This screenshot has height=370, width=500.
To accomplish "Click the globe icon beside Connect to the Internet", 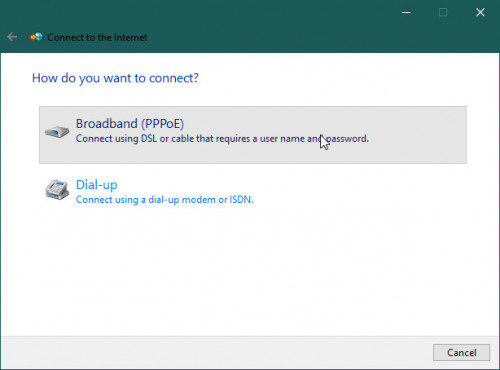I will tap(36, 37).
